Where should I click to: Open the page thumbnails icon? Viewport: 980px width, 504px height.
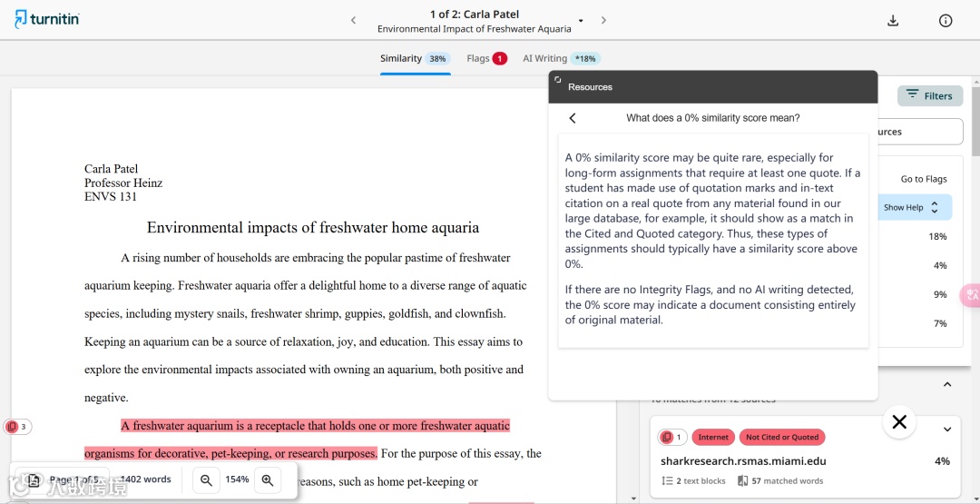tap(34, 480)
